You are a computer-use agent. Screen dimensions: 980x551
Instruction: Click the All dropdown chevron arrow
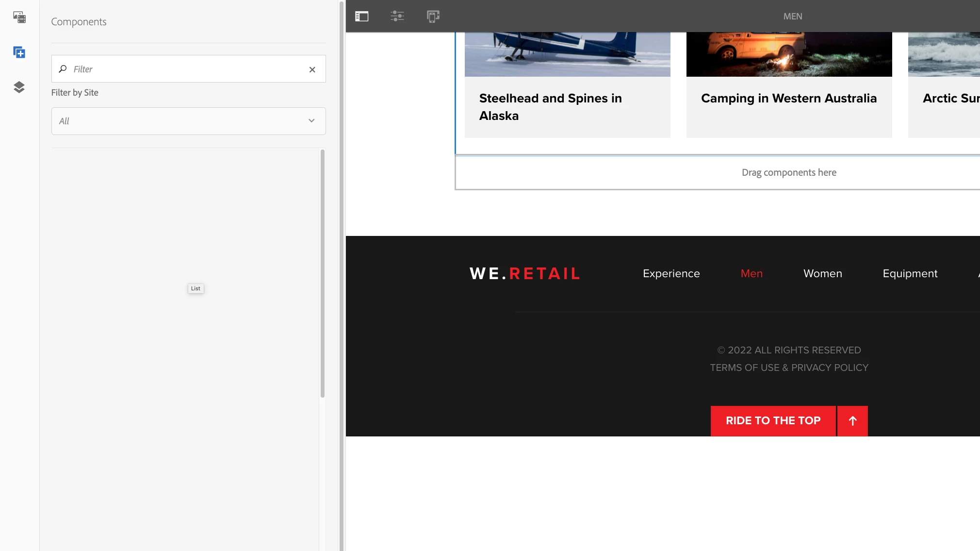point(311,121)
